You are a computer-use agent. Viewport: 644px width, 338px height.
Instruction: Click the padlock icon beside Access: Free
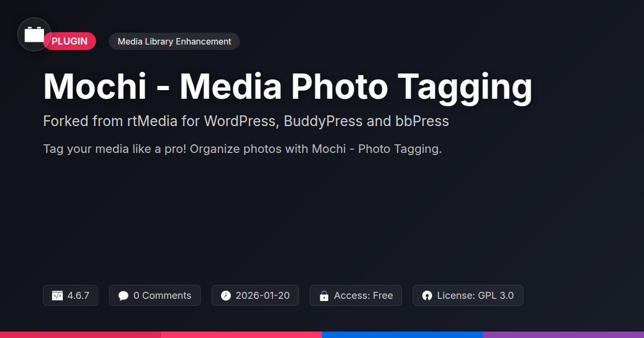pos(324,296)
